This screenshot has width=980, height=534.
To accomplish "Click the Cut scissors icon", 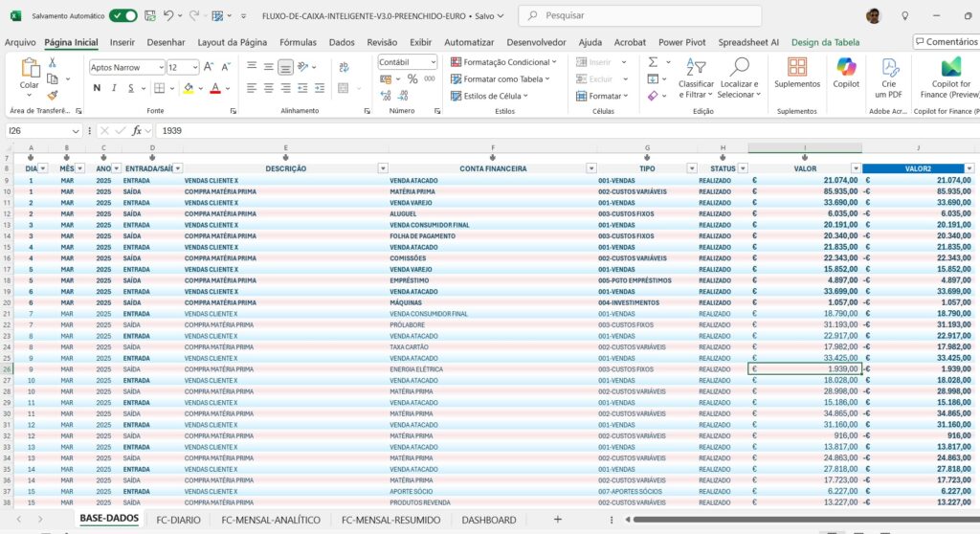I will [x=53, y=61].
